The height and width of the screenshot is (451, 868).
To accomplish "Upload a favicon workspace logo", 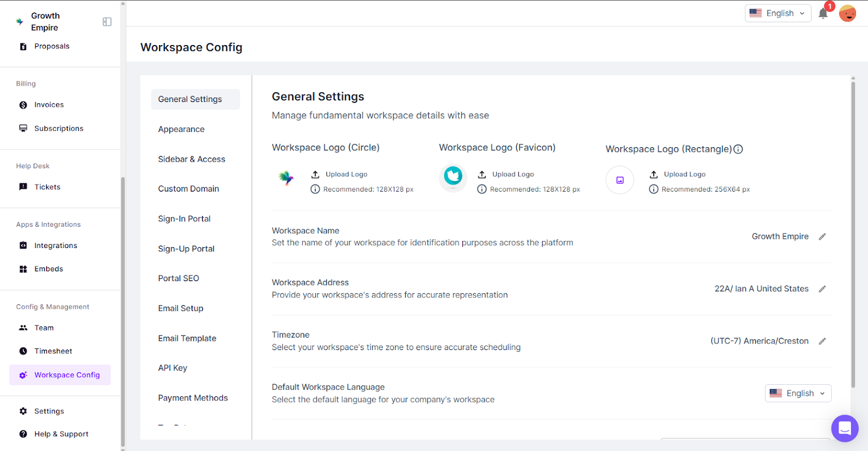I will pos(507,174).
